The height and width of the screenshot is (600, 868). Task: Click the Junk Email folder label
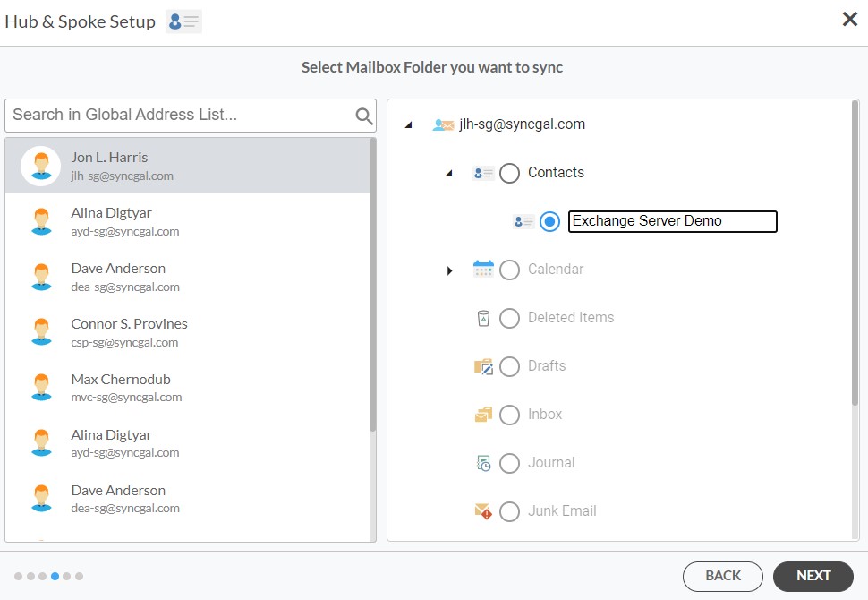click(562, 510)
